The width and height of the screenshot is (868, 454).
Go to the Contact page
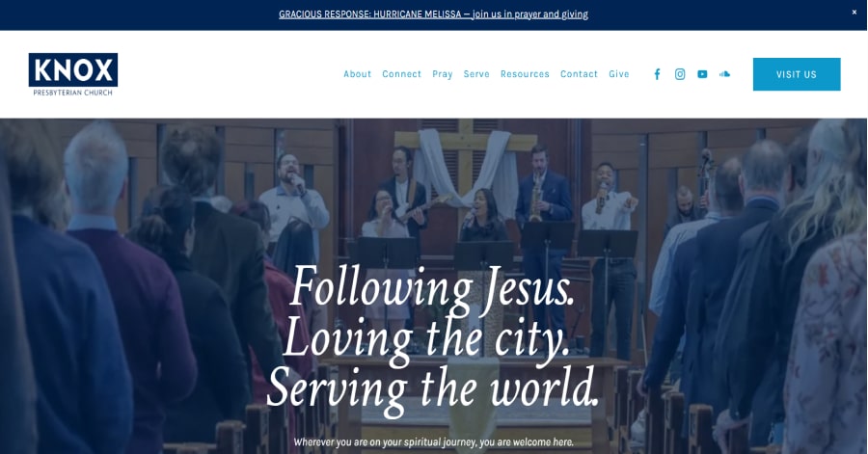(579, 74)
